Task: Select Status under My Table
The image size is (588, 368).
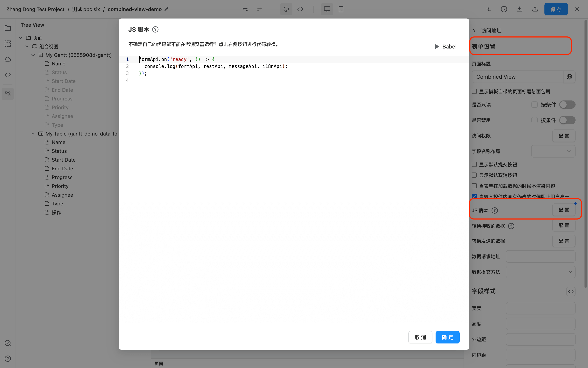Action: click(59, 151)
